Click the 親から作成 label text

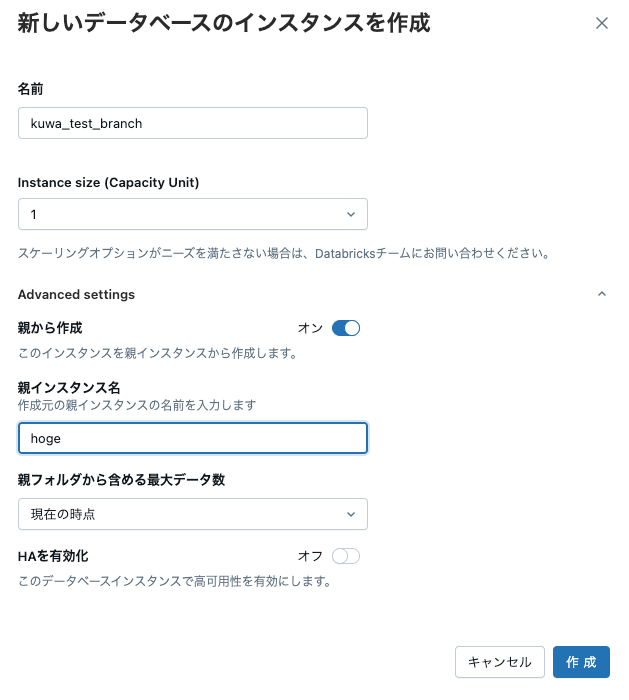pyautogui.click(x=50, y=328)
